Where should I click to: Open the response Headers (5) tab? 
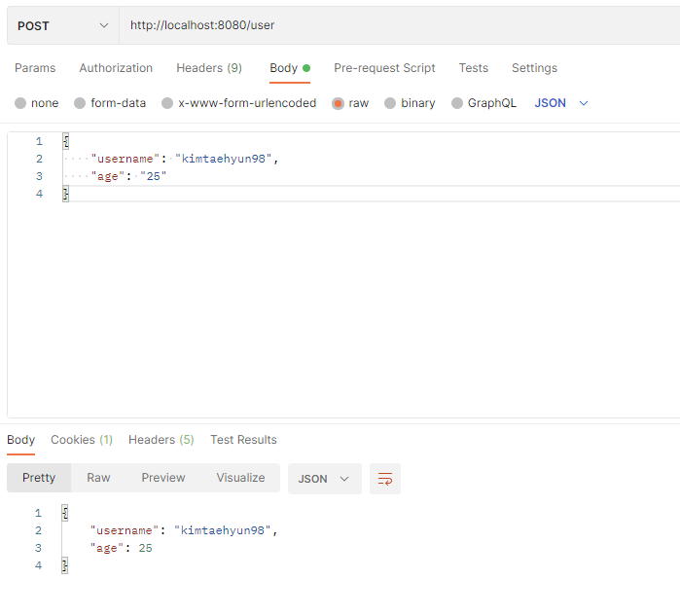tap(161, 440)
